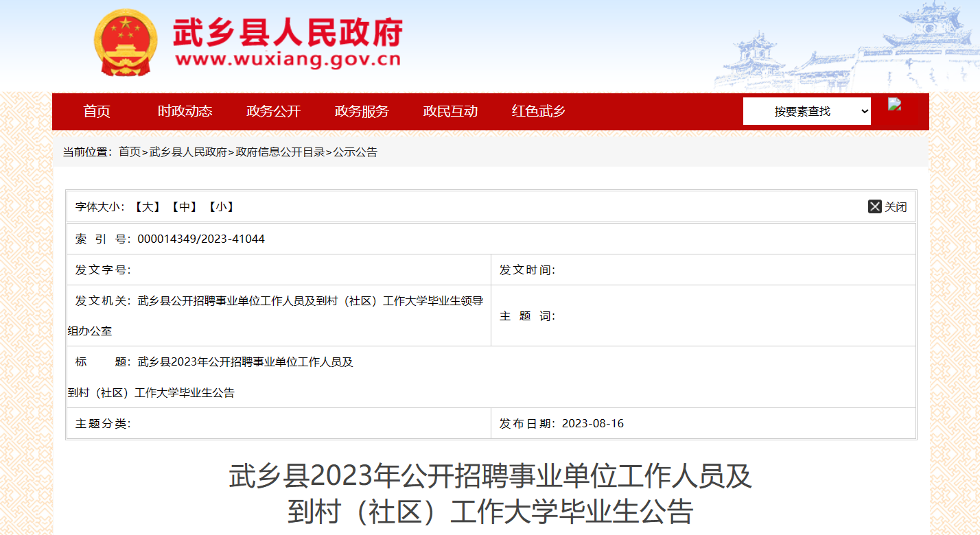Open 政民互动 navigation item
Screen dimensions: 980x535
point(451,111)
